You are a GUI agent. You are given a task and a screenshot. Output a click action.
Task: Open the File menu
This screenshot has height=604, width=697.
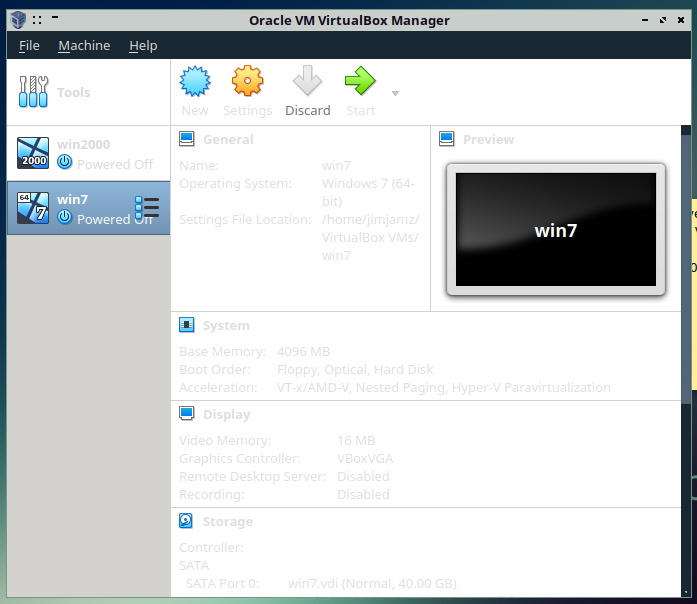pyautogui.click(x=29, y=45)
